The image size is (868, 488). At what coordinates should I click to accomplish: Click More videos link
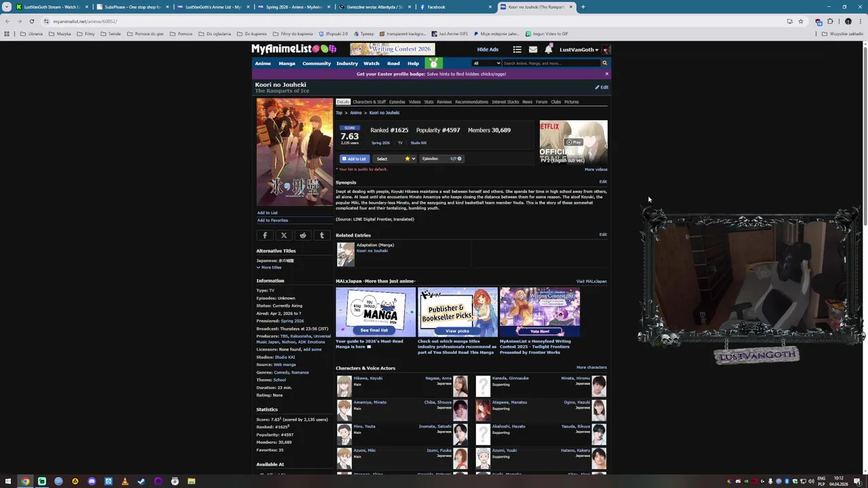click(x=596, y=169)
